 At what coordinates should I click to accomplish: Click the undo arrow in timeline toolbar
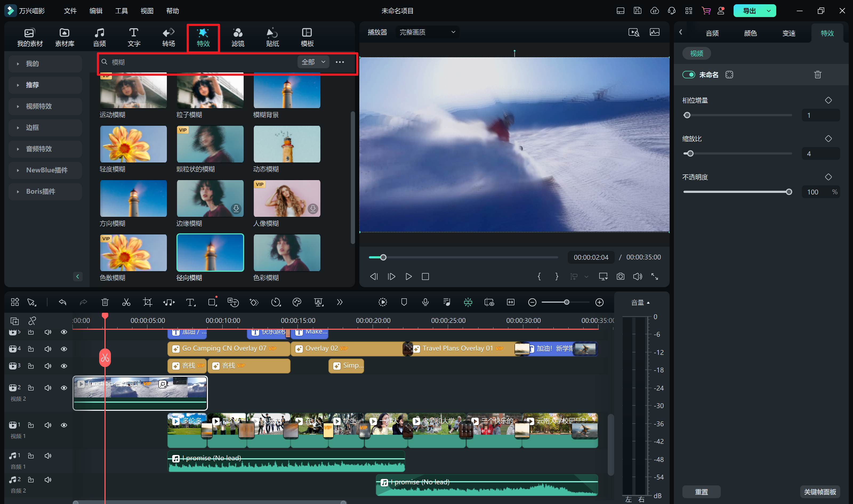coord(63,302)
